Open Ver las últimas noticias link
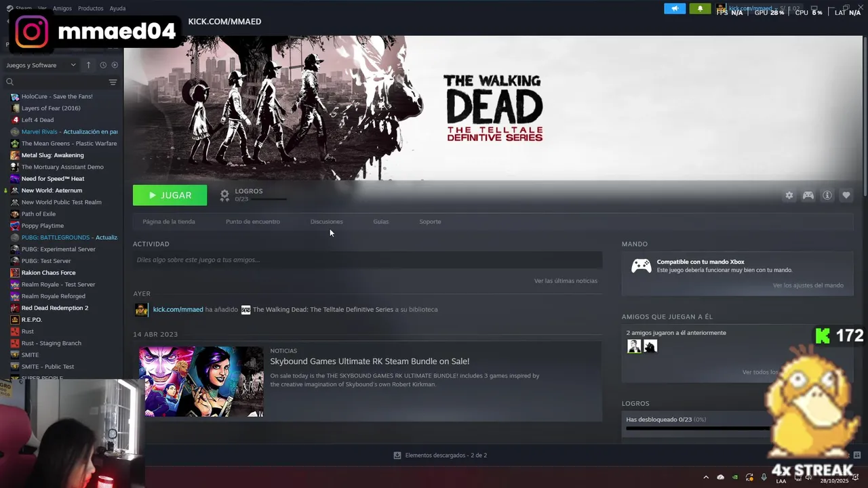 [x=566, y=281]
